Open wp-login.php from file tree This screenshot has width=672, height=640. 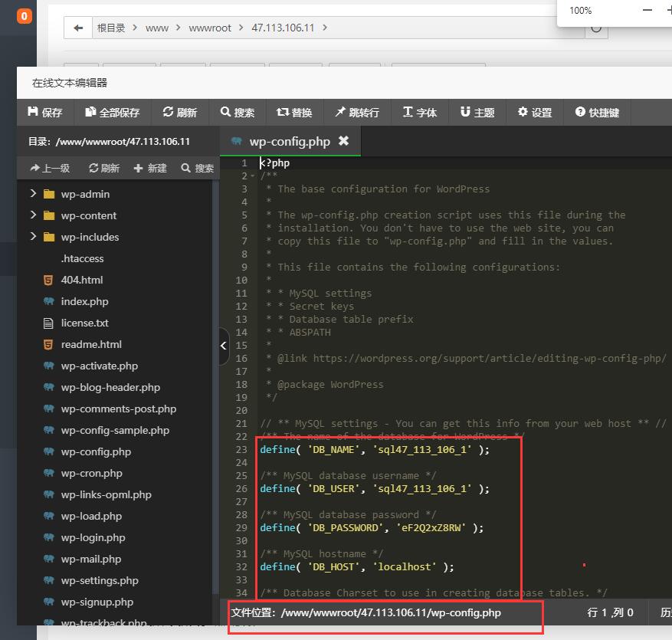point(93,537)
